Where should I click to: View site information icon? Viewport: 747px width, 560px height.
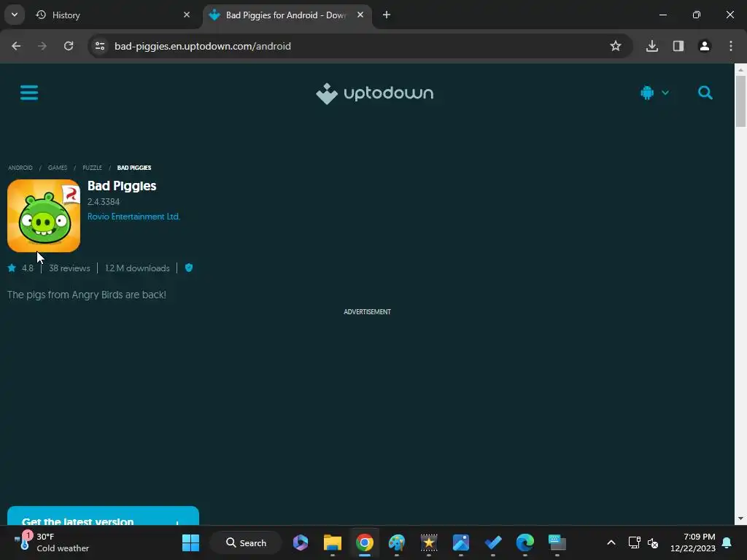99,46
